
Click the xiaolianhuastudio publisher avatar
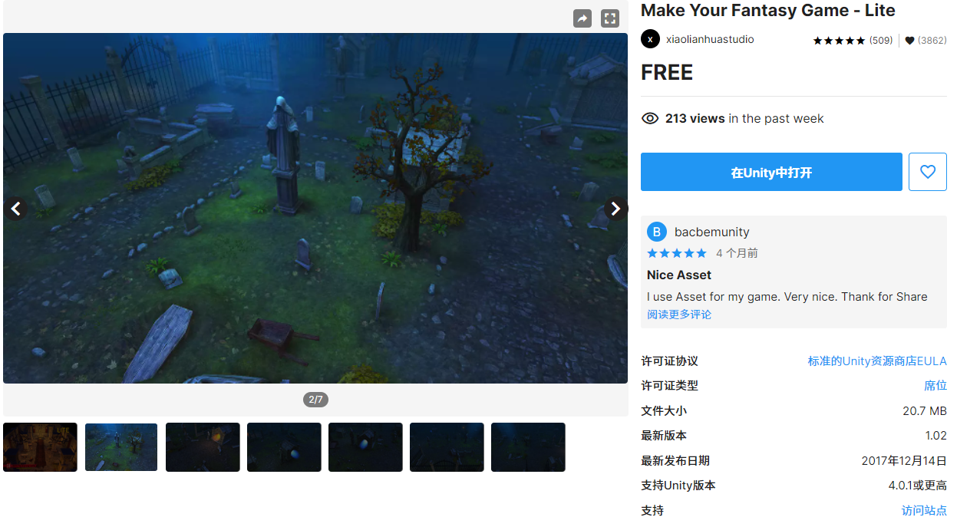coord(650,39)
